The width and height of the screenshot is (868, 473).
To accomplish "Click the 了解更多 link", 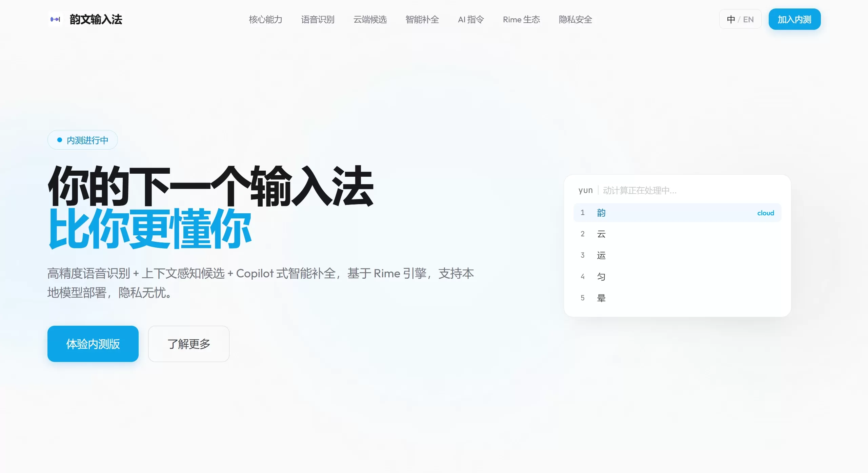I will tap(188, 344).
